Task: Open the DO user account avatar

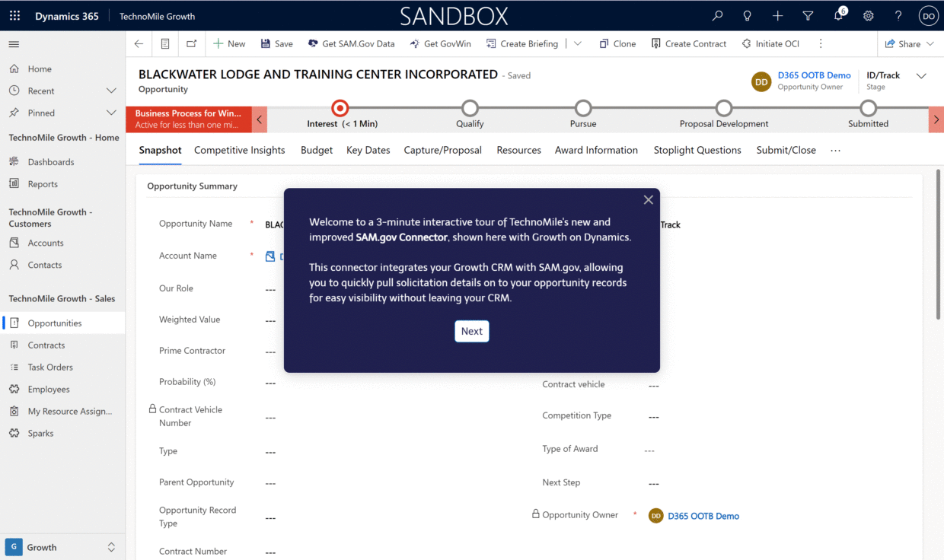Action: pos(928,16)
